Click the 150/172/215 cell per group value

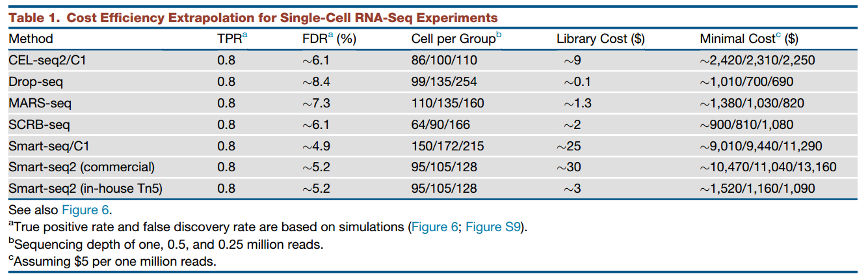click(447, 146)
